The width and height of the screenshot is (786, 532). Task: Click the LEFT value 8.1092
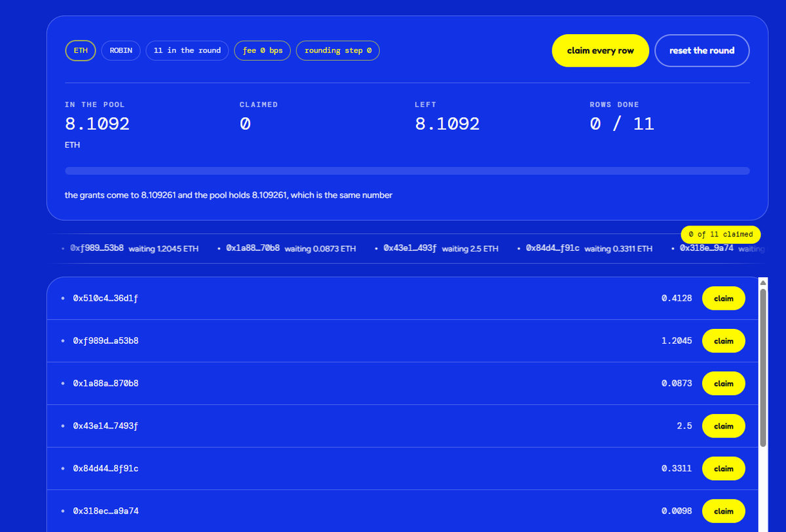coord(447,124)
